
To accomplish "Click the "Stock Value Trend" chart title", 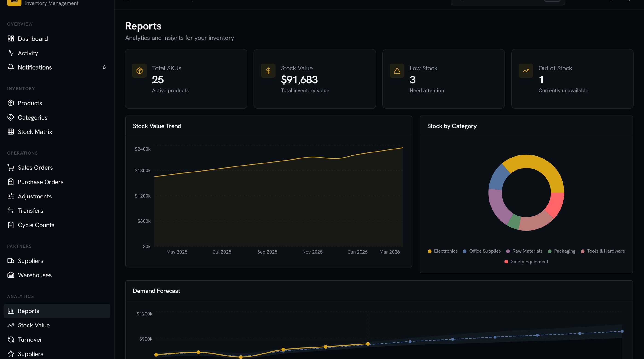I will (157, 126).
